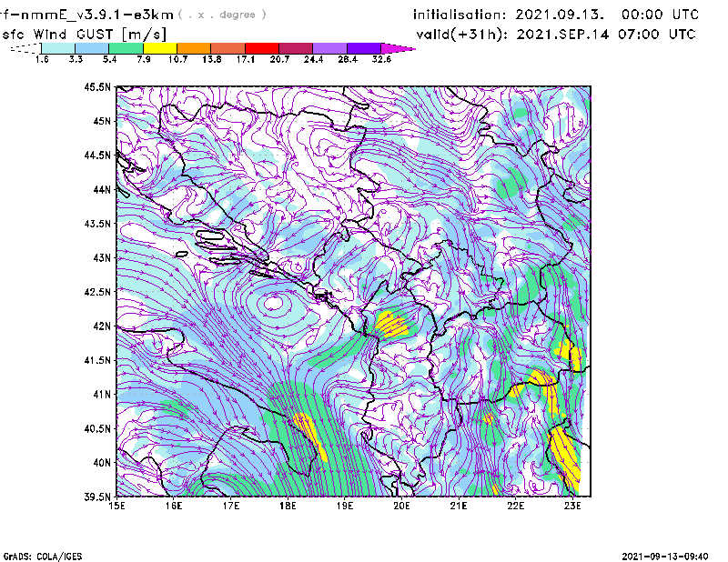Click the 20E longitude label

pos(401,506)
